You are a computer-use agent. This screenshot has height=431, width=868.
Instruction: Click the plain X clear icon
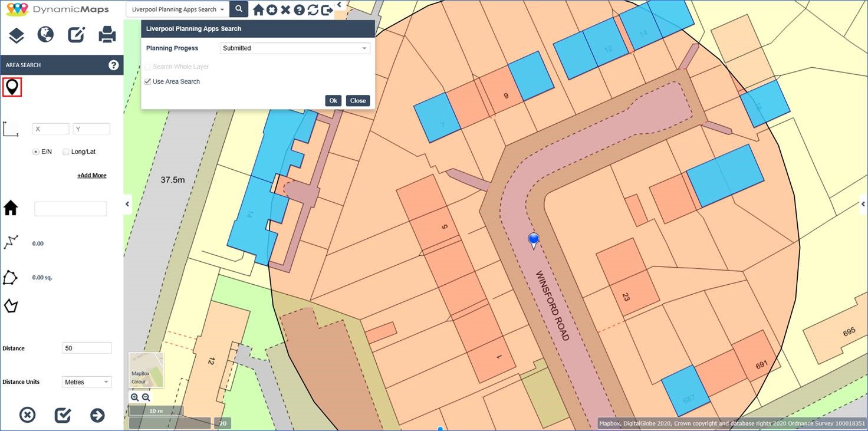coord(285,10)
